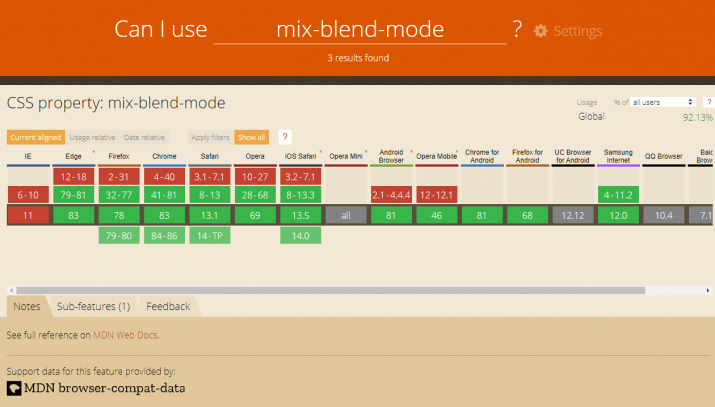
Task: Switch to the Sub-features (1) tab
Action: pos(93,306)
